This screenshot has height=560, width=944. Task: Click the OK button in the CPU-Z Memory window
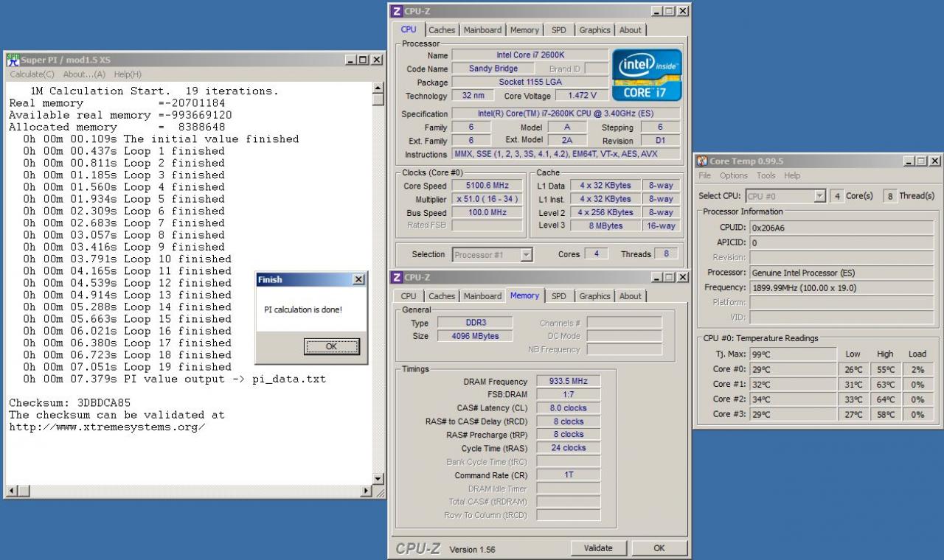click(659, 547)
